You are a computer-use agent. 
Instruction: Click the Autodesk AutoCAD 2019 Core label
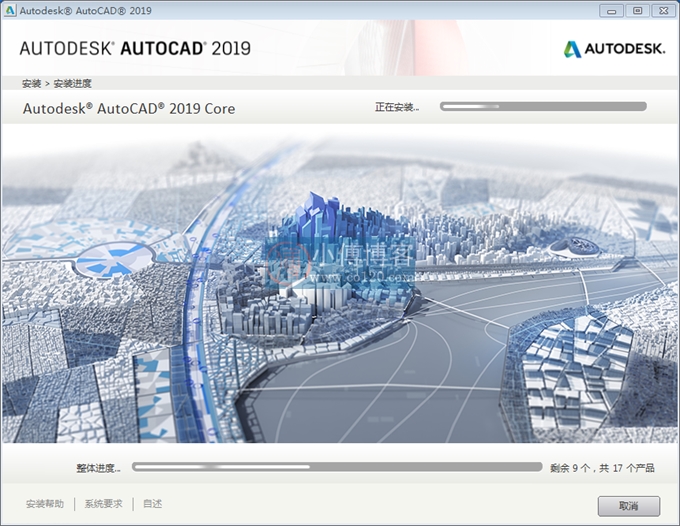coord(129,108)
